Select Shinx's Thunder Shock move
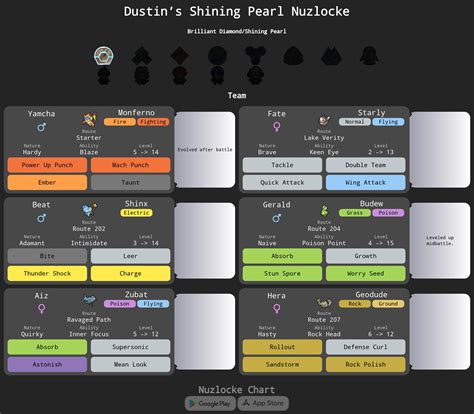The height and width of the screenshot is (414, 474). pyautogui.click(x=47, y=274)
